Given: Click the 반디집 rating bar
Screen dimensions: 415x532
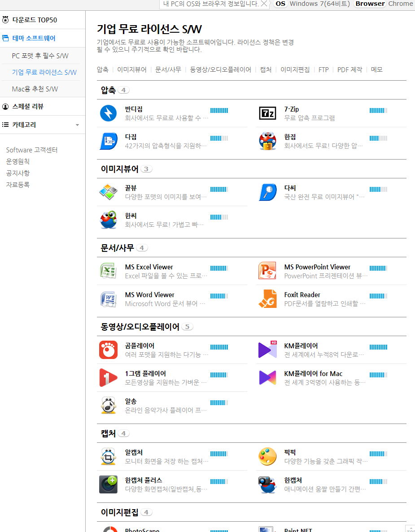Looking at the screenshot, I should (x=219, y=110).
